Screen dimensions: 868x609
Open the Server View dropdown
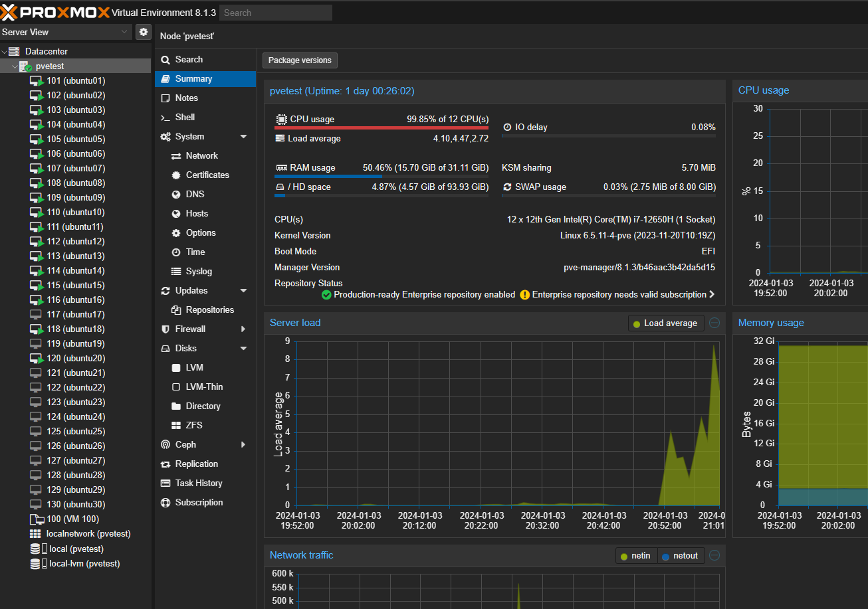pos(66,32)
